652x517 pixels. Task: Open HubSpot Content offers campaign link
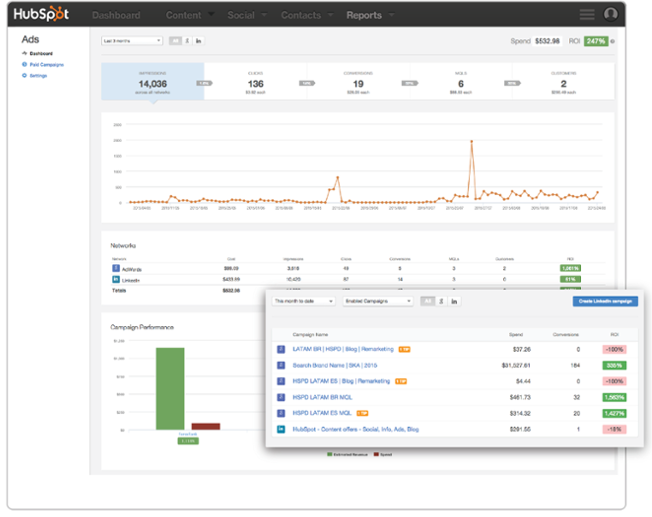(x=356, y=429)
